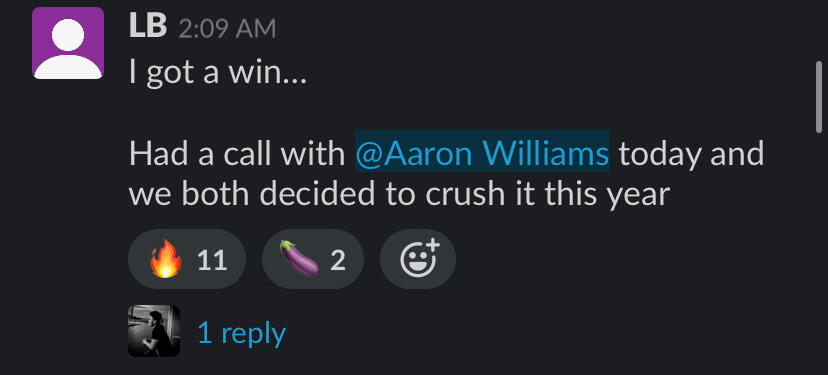This screenshot has width=828, height=375.
Task: Click the 2:09 AM message timestamp
Action: [227, 29]
